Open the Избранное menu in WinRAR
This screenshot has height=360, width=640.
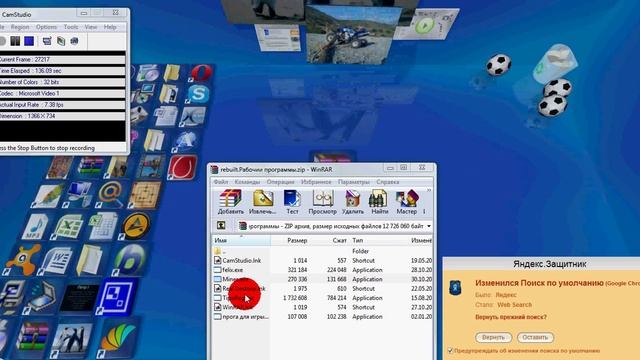click(x=316, y=182)
